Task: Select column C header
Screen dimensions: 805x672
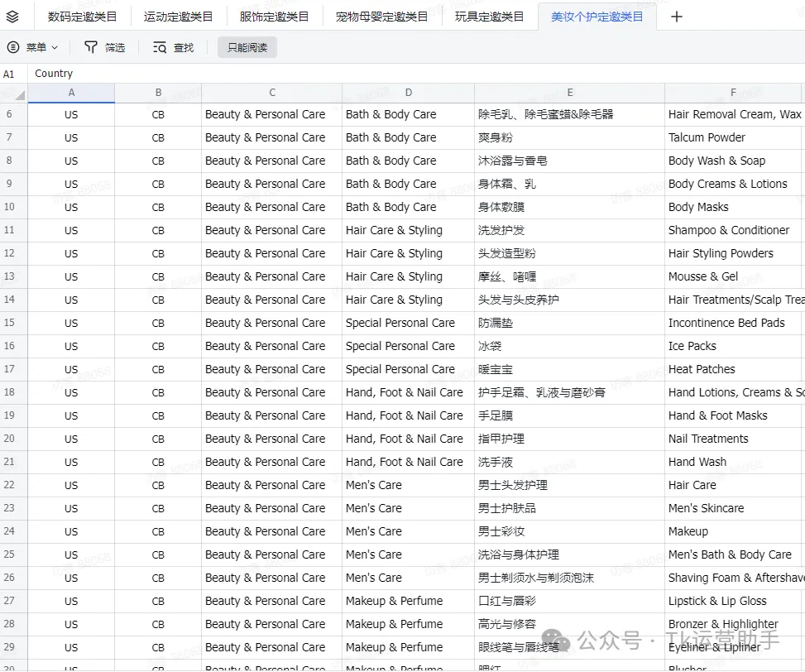Action: click(x=272, y=93)
